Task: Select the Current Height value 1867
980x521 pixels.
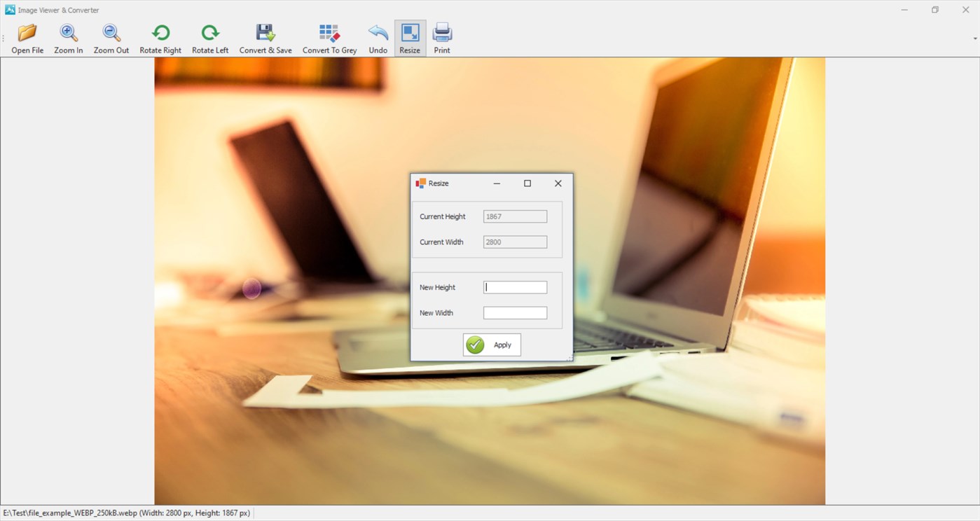Action: pos(515,216)
